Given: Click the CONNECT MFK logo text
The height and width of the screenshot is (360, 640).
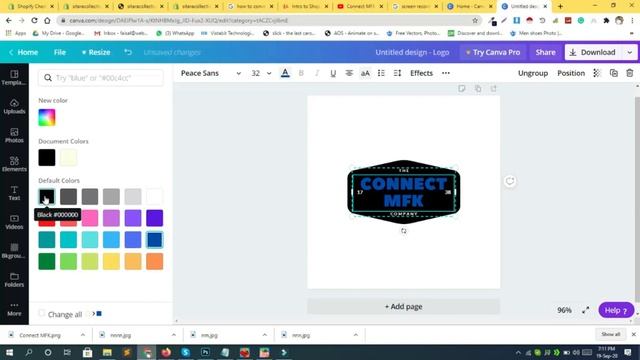Looking at the screenshot, I should (403, 192).
